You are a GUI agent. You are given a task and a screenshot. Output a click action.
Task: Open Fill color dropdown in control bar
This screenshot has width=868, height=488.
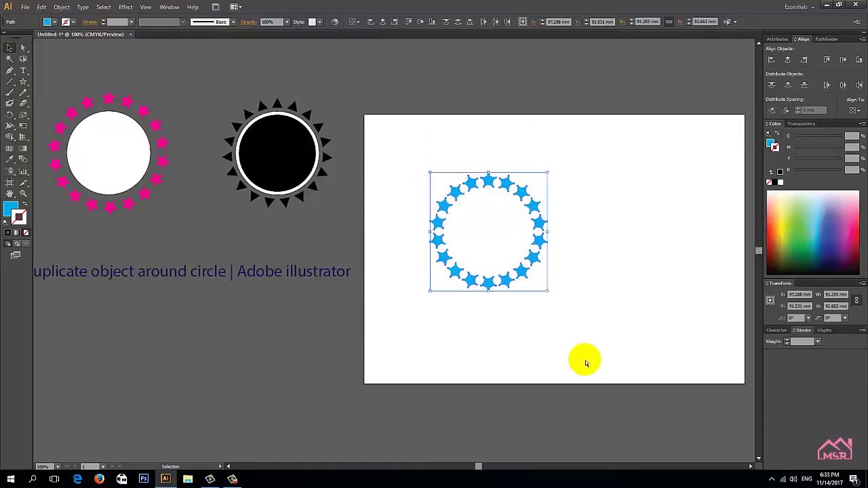pyautogui.click(x=56, y=22)
